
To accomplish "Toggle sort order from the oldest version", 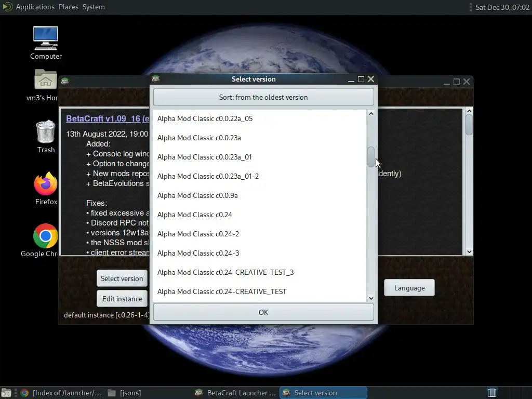I will 263,97.
